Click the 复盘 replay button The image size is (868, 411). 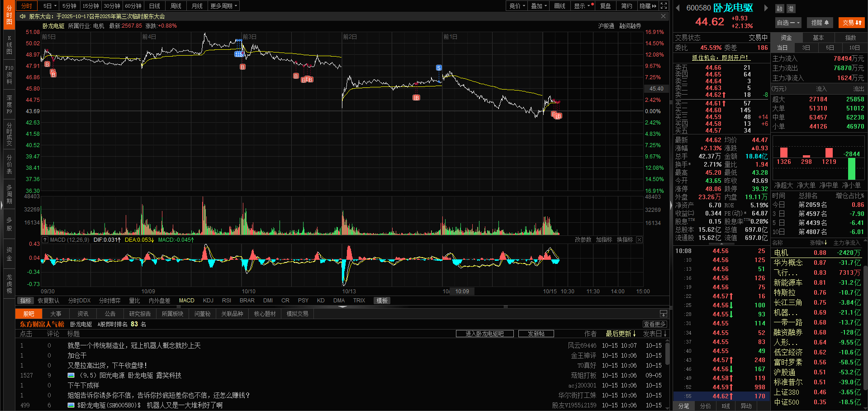pos(605,6)
